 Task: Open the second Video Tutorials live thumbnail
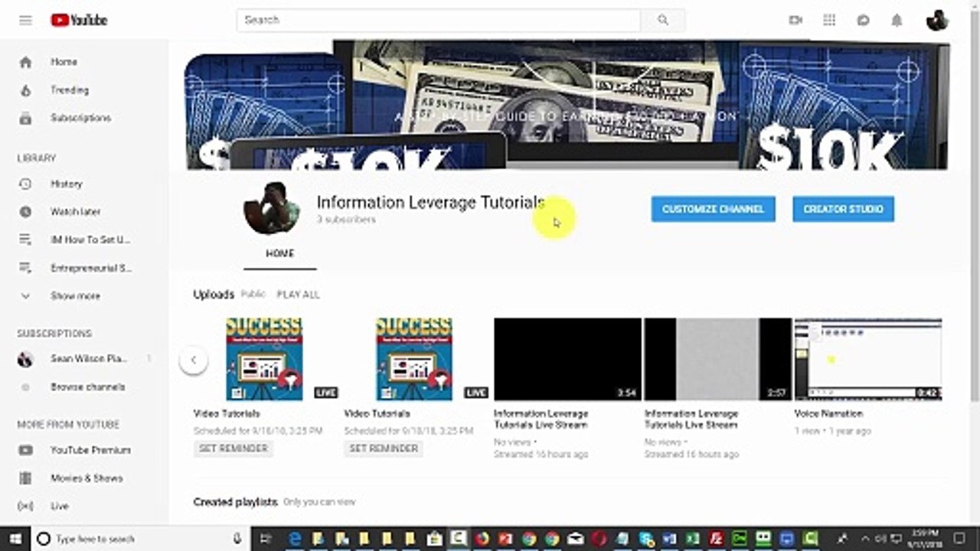[414, 359]
